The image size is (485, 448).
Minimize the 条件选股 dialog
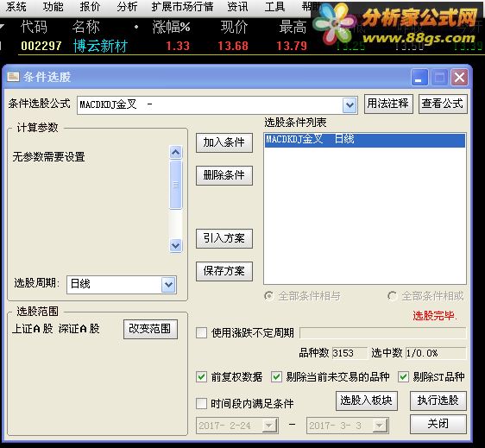(419, 78)
